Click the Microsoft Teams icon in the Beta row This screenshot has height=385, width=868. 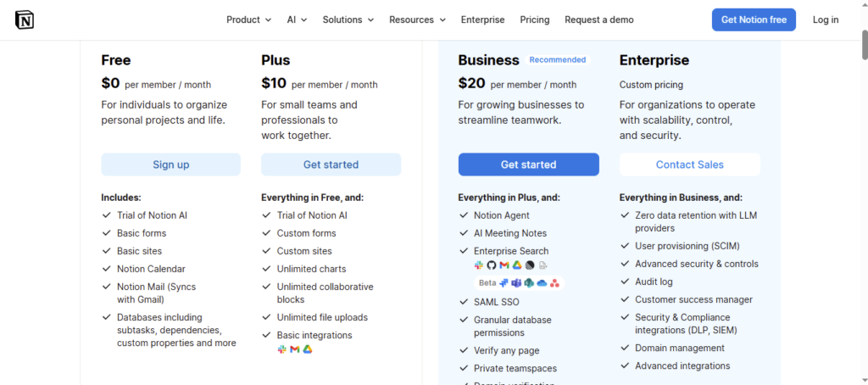[516, 282]
